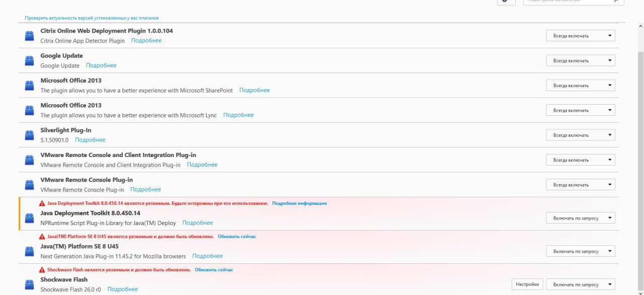This screenshot has width=644, height=295.
Task: Click the Shockwave Flash 'Настройки' button
Action: 528,284
